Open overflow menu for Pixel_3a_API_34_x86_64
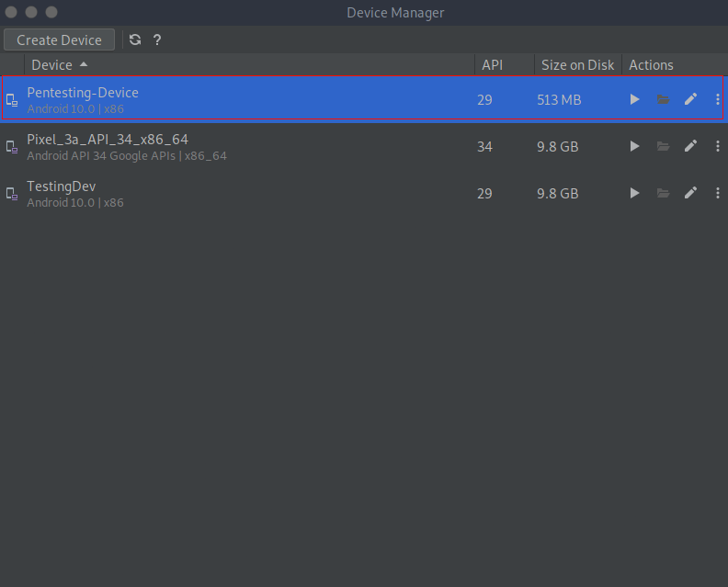This screenshot has width=728, height=587. coord(717,146)
